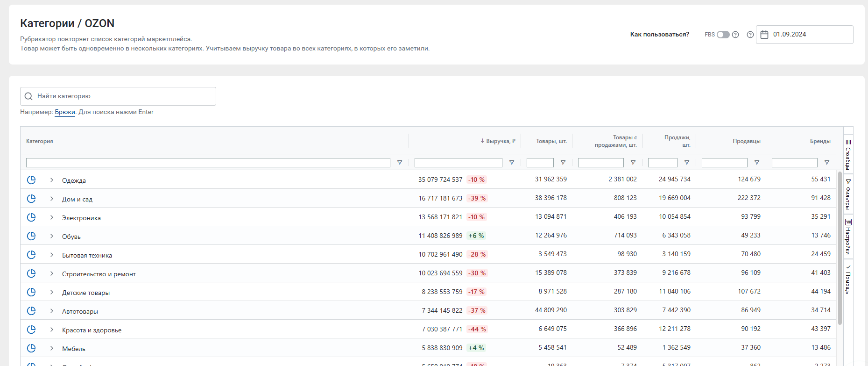The image size is (868, 366).
Task: Click brands value 13 486
Action: point(821,347)
